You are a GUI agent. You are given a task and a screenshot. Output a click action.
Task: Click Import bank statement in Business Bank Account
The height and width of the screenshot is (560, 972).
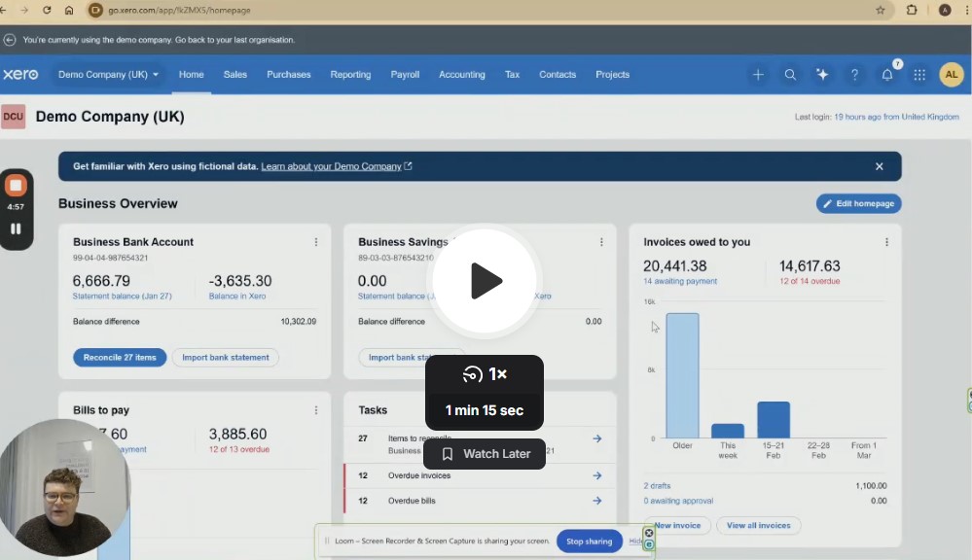click(226, 358)
